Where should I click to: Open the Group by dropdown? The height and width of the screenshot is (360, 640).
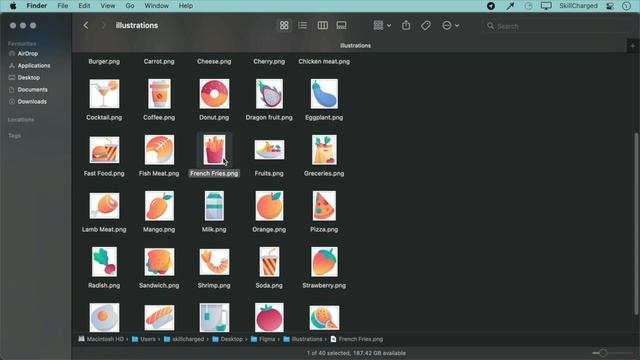tap(382, 25)
